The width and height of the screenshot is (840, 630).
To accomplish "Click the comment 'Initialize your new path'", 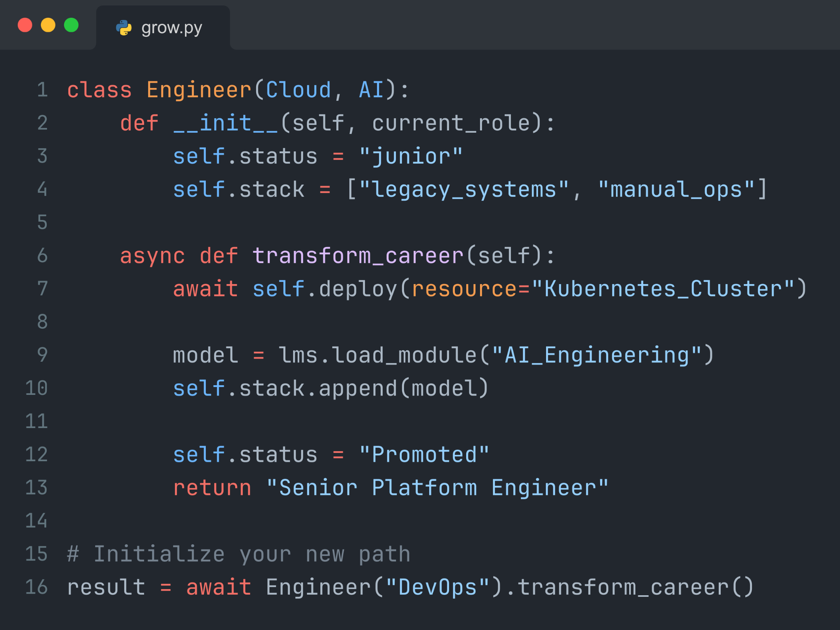I will tap(239, 554).
